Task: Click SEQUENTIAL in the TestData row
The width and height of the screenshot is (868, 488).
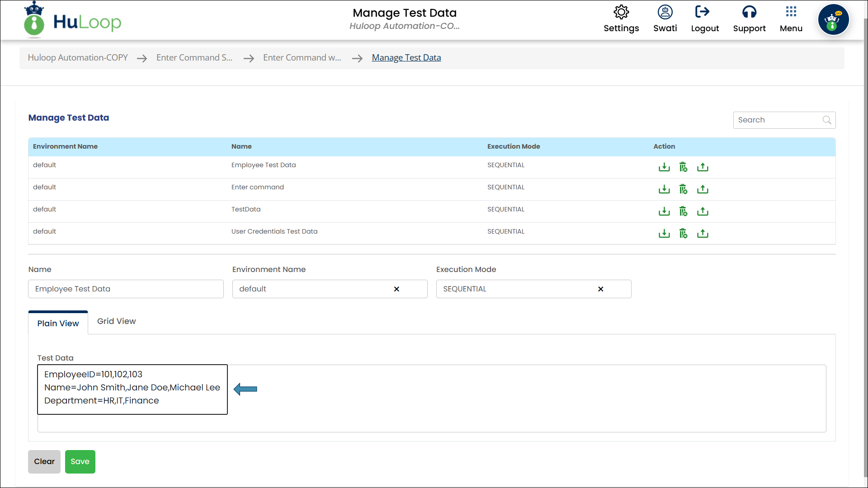Action: (x=506, y=209)
